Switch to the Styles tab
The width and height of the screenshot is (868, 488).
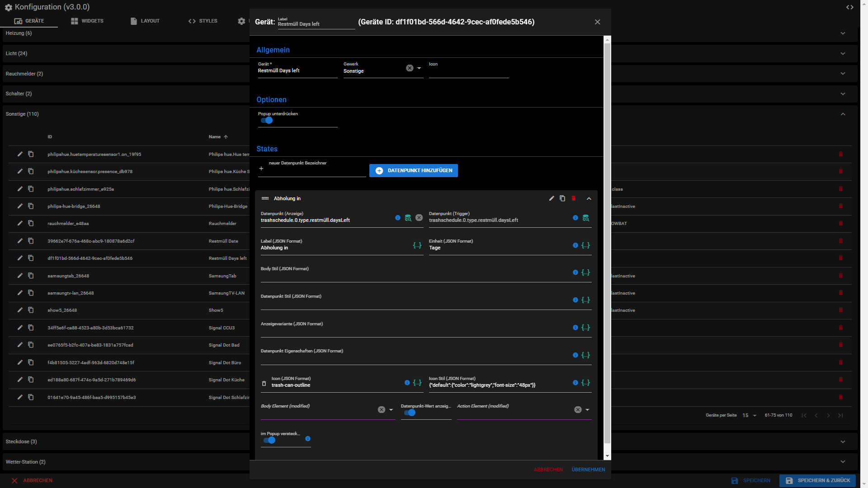coord(203,21)
